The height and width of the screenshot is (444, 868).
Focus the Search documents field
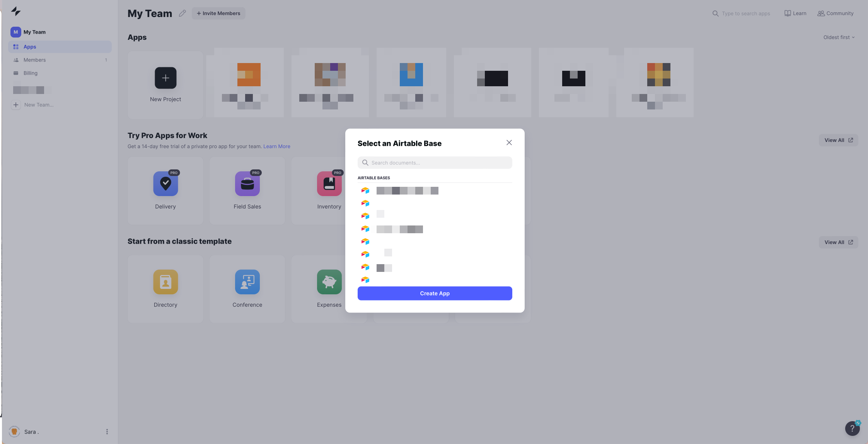435,163
